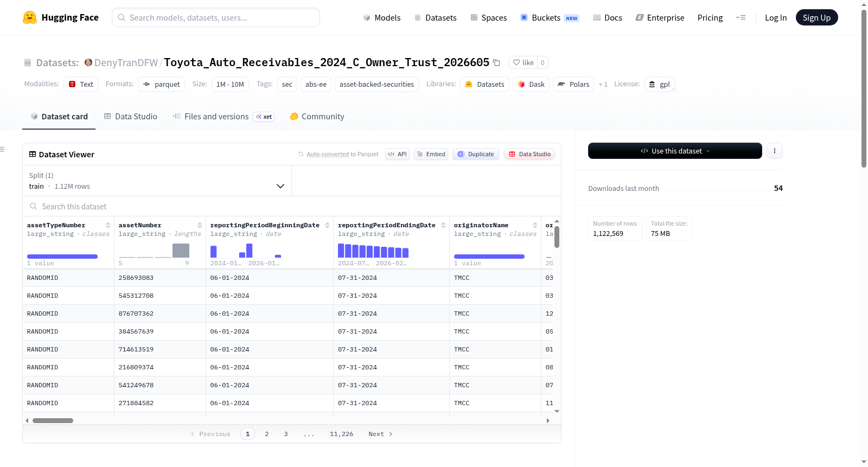Click the horizontal table scrollbar thumb
868x467 pixels.
tap(53, 420)
